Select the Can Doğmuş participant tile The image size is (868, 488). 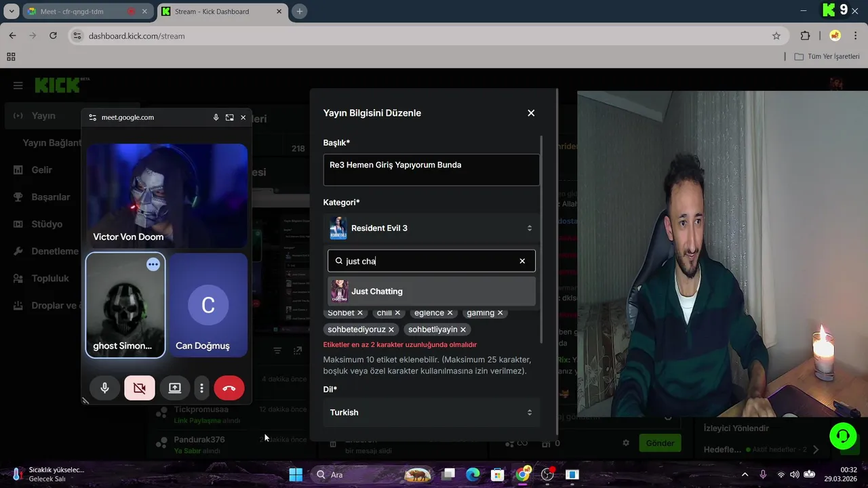pyautogui.click(x=208, y=305)
